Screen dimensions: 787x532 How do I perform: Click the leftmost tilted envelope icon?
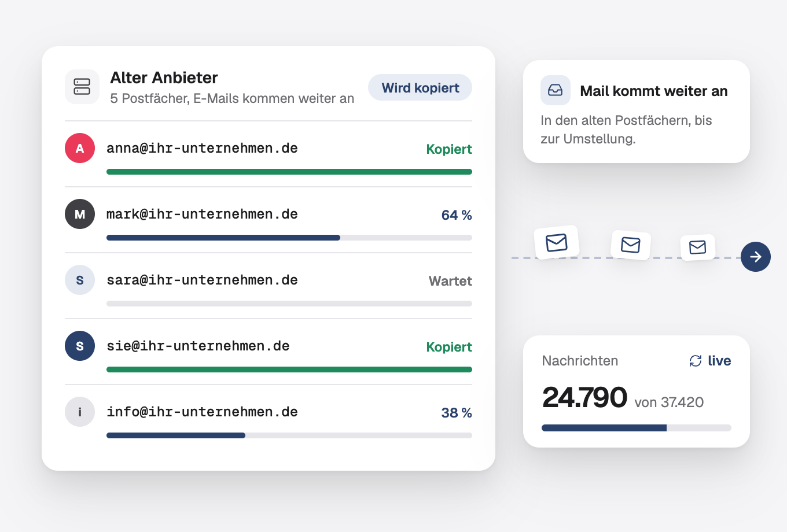(x=557, y=242)
